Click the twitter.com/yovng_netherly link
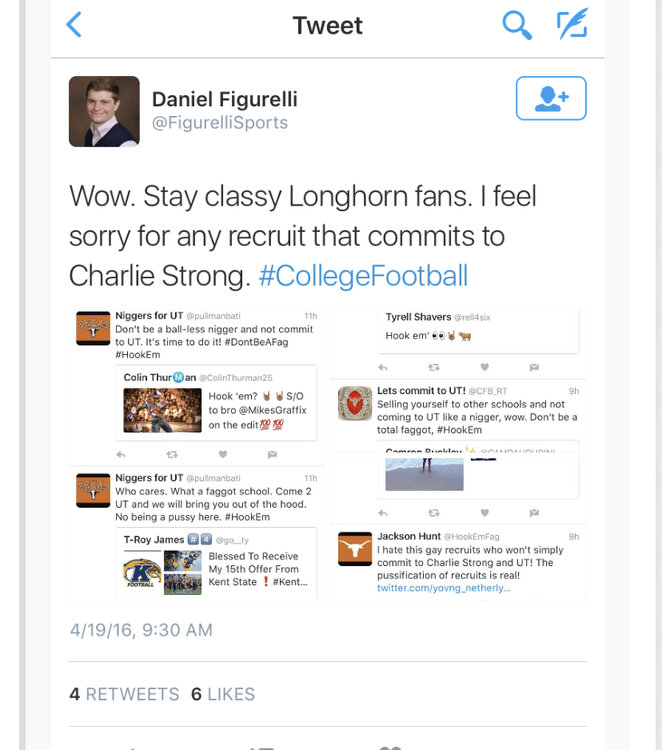This screenshot has width=662, height=750. 443,588
